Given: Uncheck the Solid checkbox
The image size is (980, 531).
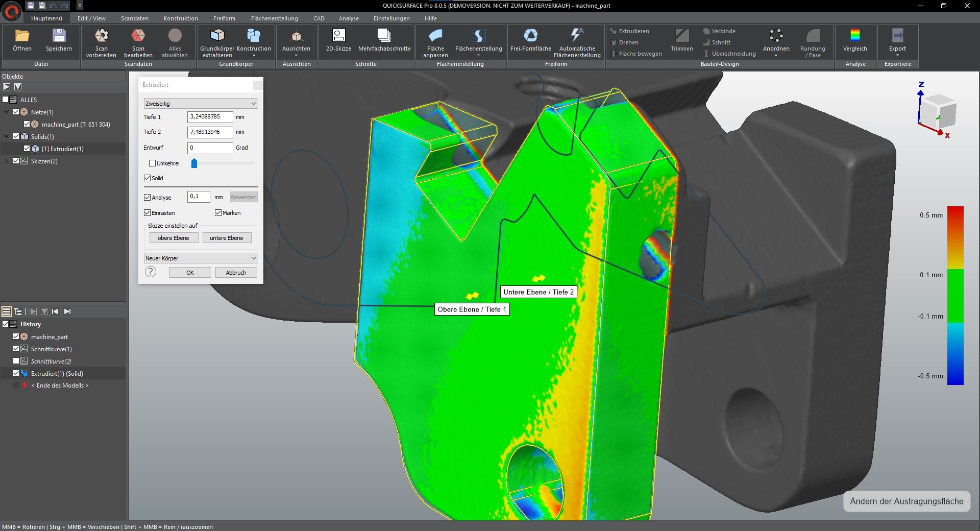Looking at the screenshot, I should click(x=148, y=178).
